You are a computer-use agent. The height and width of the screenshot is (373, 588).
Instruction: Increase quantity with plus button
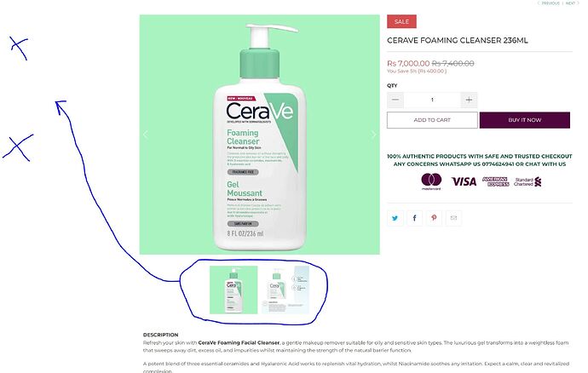(x=469, y=100)
